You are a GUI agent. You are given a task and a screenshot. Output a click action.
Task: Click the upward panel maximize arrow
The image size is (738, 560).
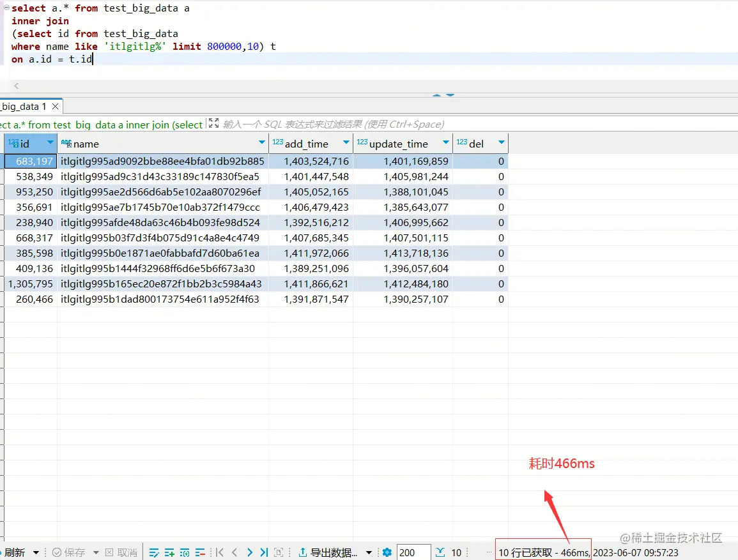click(437, 95)
